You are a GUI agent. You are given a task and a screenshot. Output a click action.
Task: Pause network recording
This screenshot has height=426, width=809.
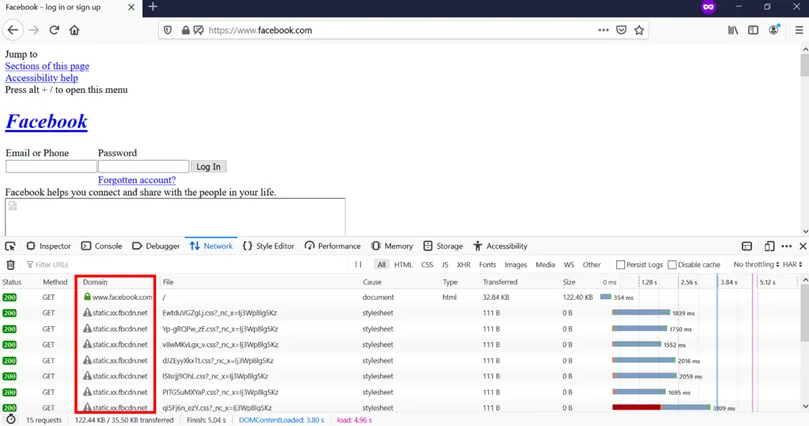[x=358, y=264]
